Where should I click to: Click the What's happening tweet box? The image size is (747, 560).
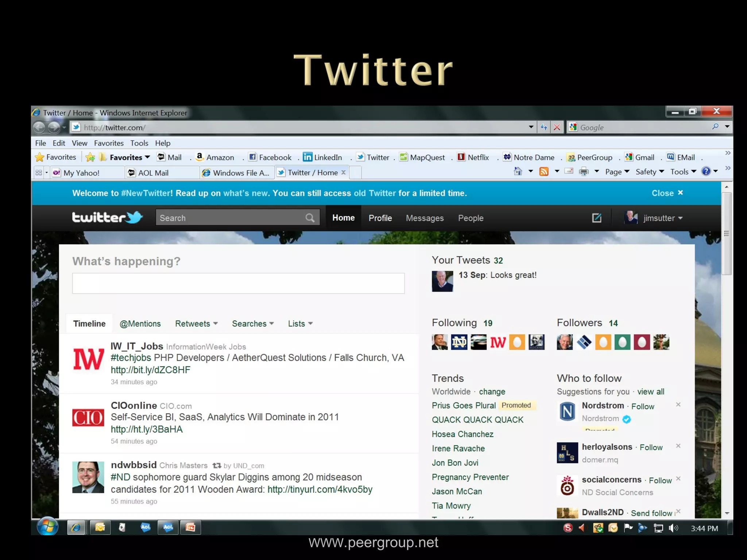tap(238, 283)
